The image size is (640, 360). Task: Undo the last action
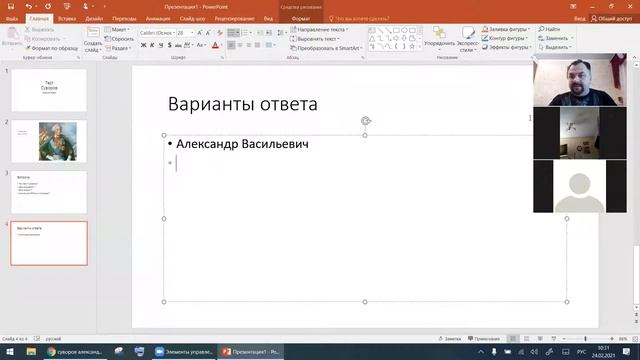click(x=28, y=7)
